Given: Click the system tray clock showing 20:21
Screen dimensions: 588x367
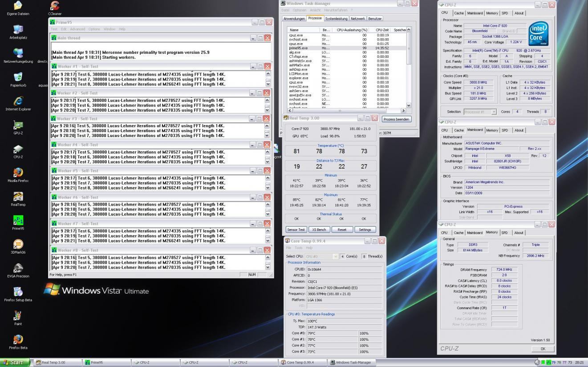Looking at the screenshot, I should (x=579, y=363).
